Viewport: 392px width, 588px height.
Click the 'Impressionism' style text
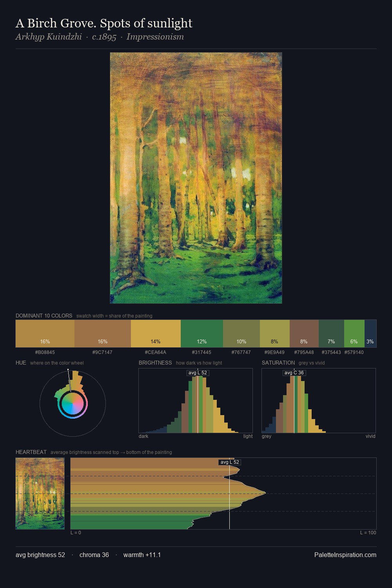coord(155,37)
